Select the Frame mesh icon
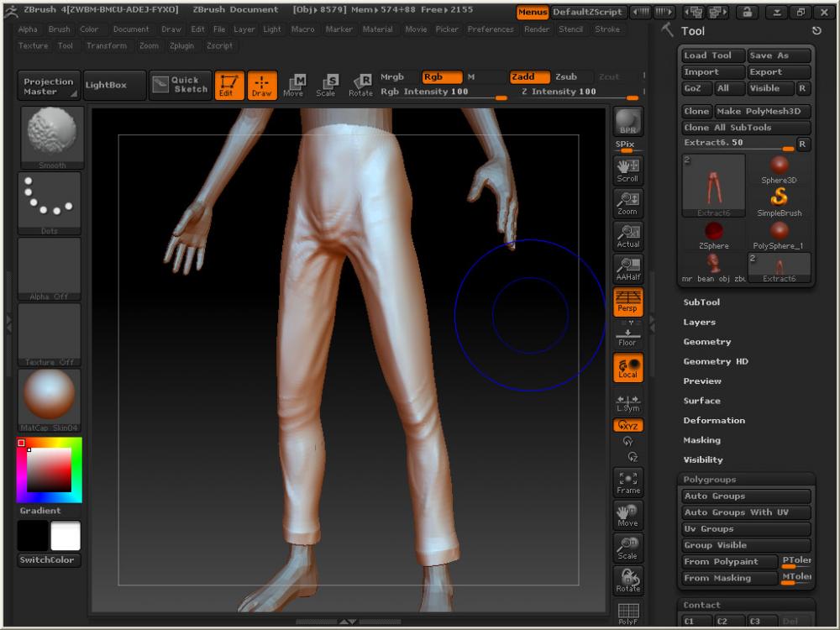The width and height of the screenshot is (840, 630). 627,481
